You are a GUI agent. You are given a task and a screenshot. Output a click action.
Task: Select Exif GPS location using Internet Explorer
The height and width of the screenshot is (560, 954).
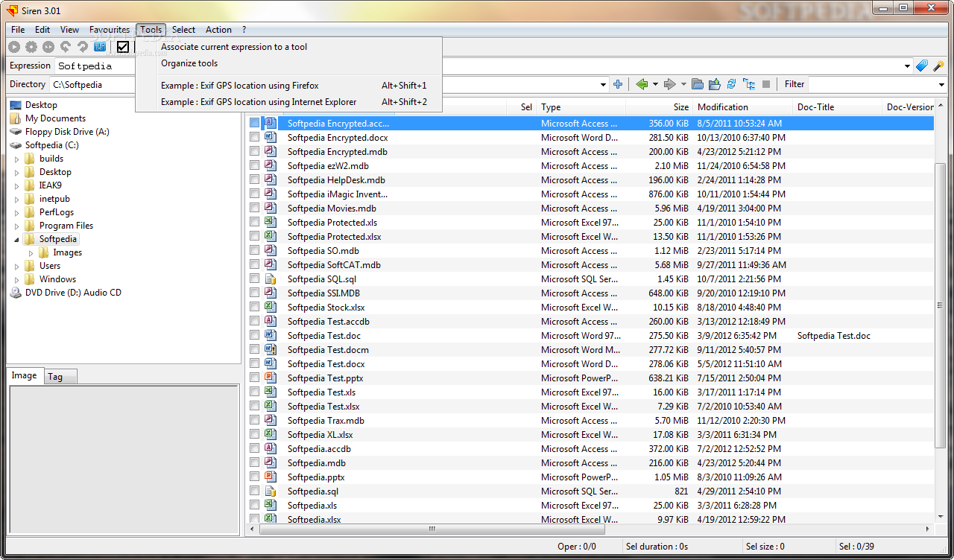point(289,102)
